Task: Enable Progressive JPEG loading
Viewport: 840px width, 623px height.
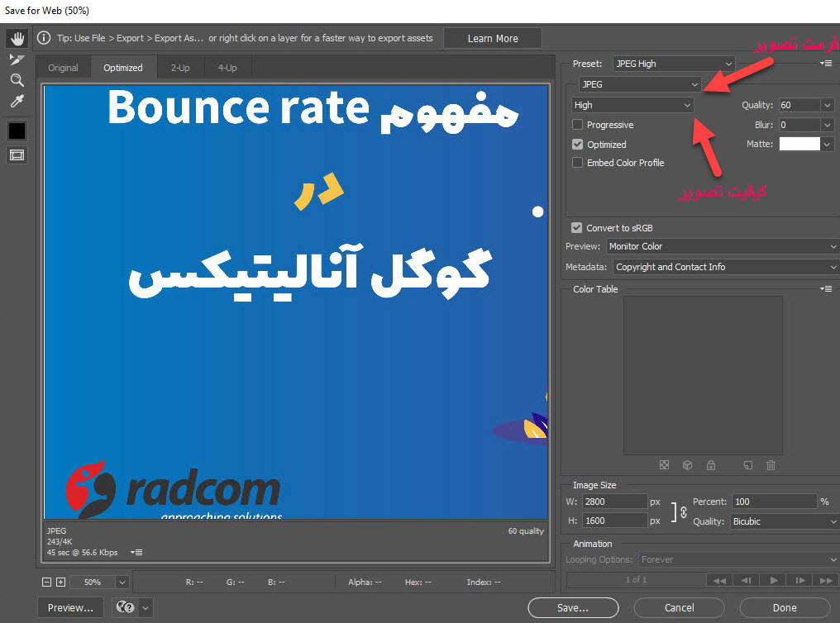Action: [576, 124]
